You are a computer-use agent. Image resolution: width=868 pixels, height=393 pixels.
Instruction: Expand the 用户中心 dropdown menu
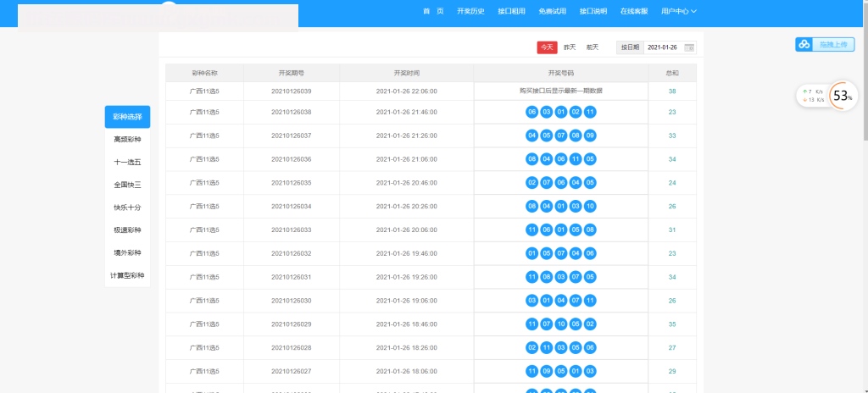click(678, 11)
